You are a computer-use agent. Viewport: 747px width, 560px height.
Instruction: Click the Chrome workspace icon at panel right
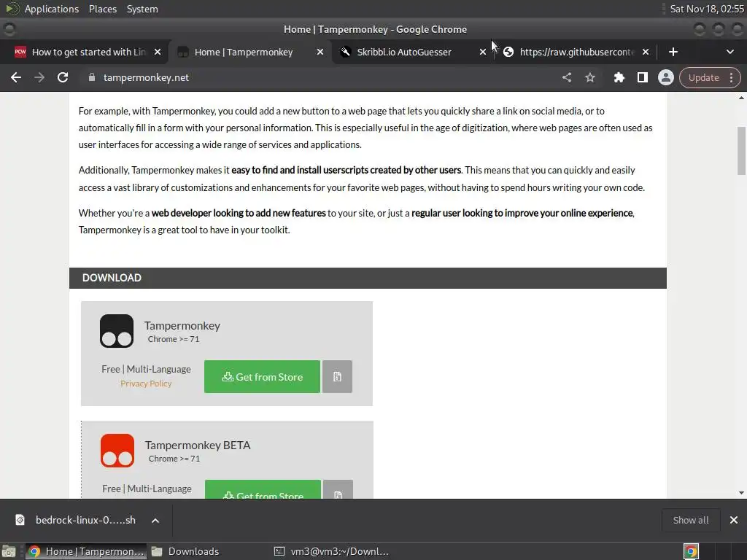point(691,551)
